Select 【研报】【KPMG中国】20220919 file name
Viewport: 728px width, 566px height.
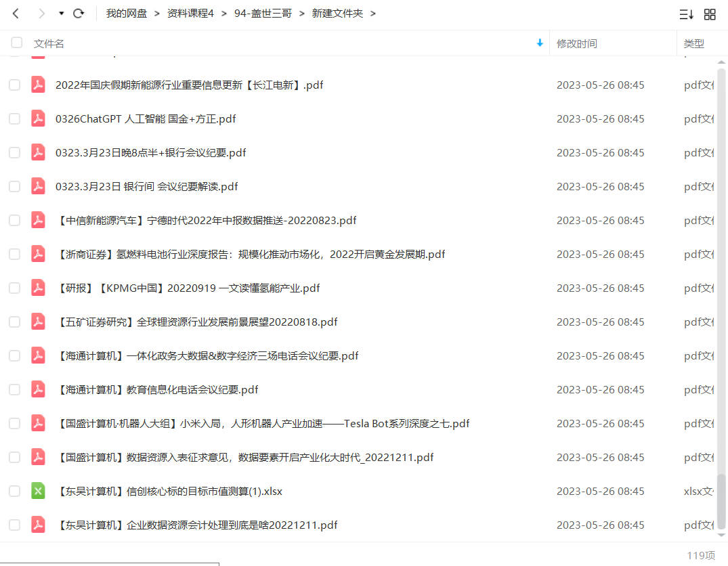pos(188,288)
